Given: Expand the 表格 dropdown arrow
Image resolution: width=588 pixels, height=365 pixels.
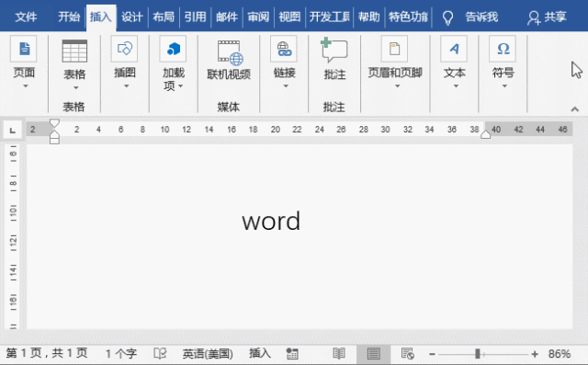Looking at the screenshot, I should (75, 87).
